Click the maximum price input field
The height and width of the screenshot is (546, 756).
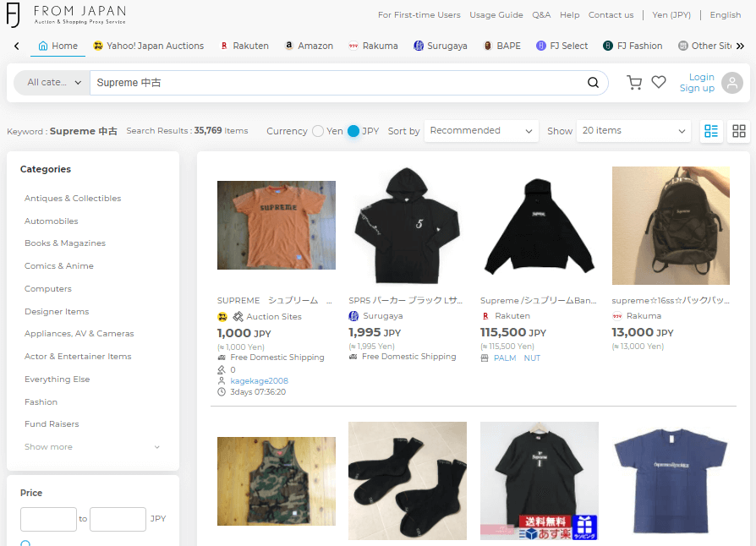118,519
